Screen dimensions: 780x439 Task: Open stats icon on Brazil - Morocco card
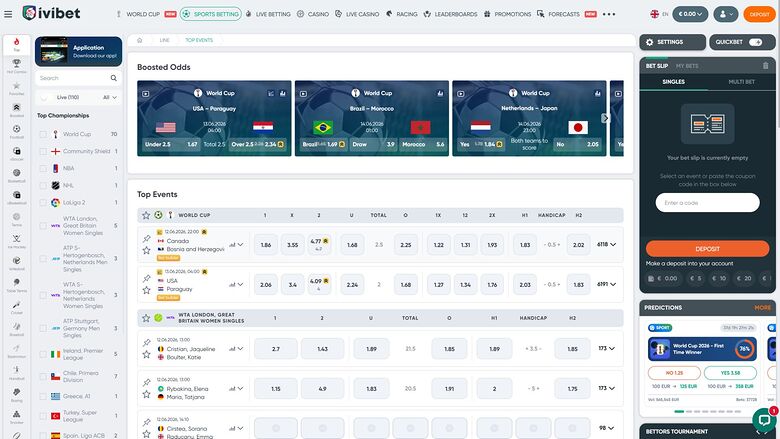click(x=440, y=93)
